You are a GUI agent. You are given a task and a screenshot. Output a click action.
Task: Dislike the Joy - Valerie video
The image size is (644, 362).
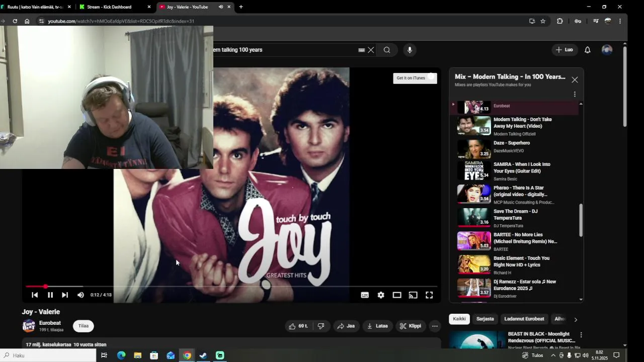click(321, 326)
